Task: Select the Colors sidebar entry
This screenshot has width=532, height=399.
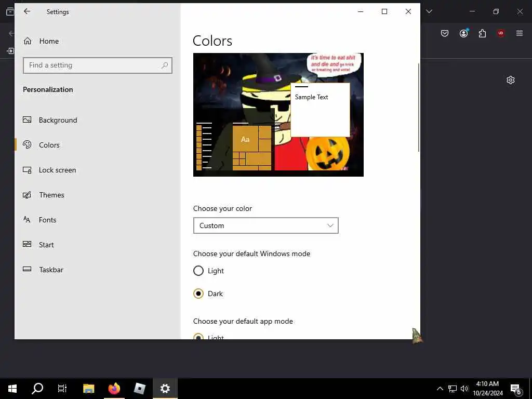Action: pos(98,145)
